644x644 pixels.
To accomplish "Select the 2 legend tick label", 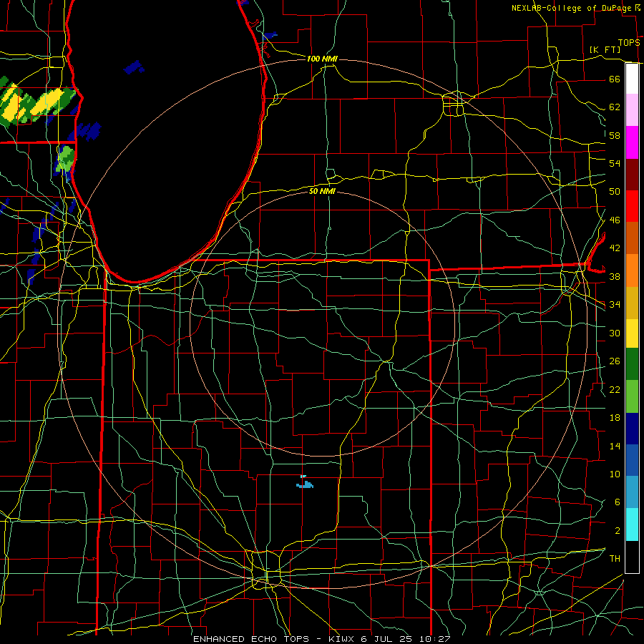I will click(x=617, y=531).
